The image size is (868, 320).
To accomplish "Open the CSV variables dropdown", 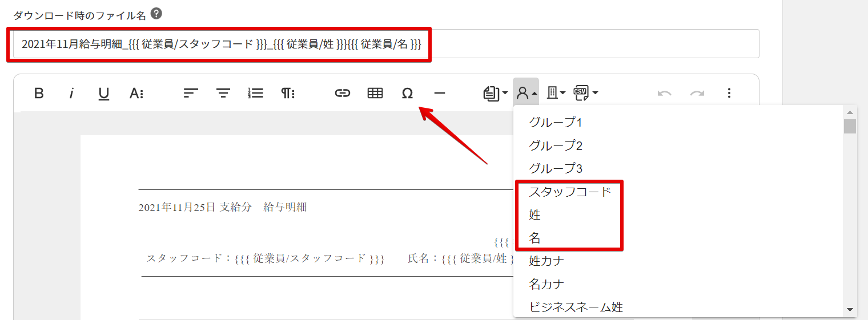I will click(x=586, y=93).
